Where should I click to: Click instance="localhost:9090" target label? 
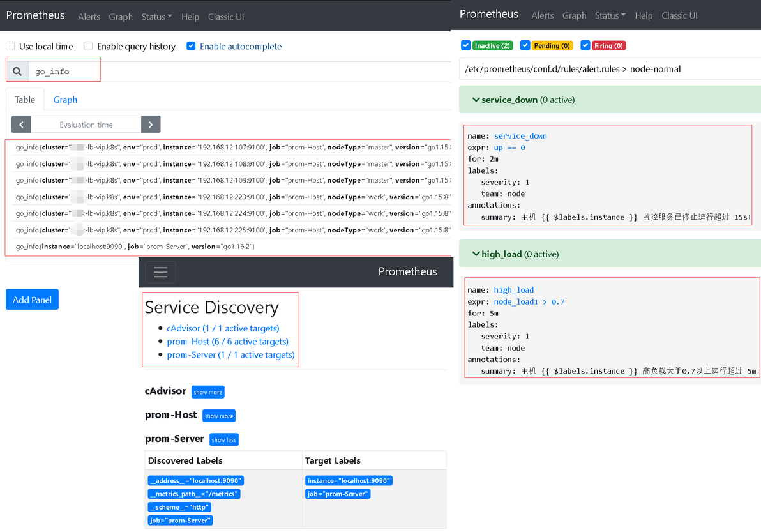349,480
